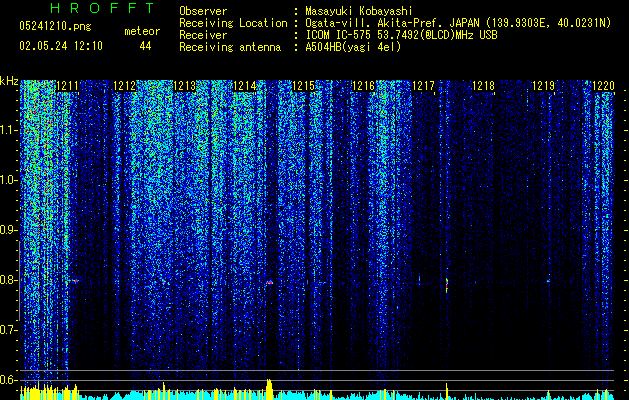
Task: Click the date stamp 02.05.24 12:10
Action: pyautogui.click(x=61, y=46)
